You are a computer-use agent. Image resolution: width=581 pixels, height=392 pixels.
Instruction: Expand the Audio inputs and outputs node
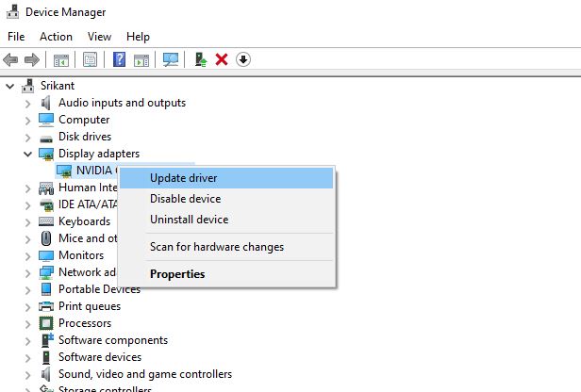click(27, 103)
